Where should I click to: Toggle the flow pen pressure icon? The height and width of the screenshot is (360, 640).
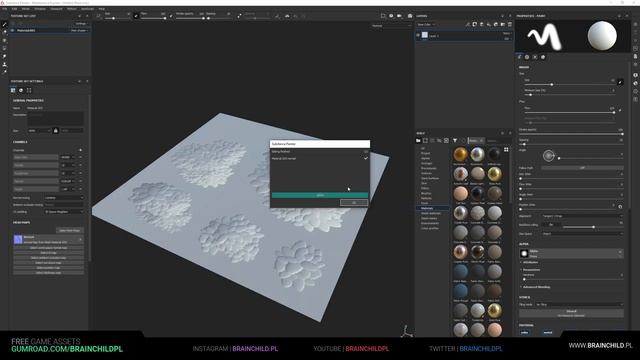[620, 110]
